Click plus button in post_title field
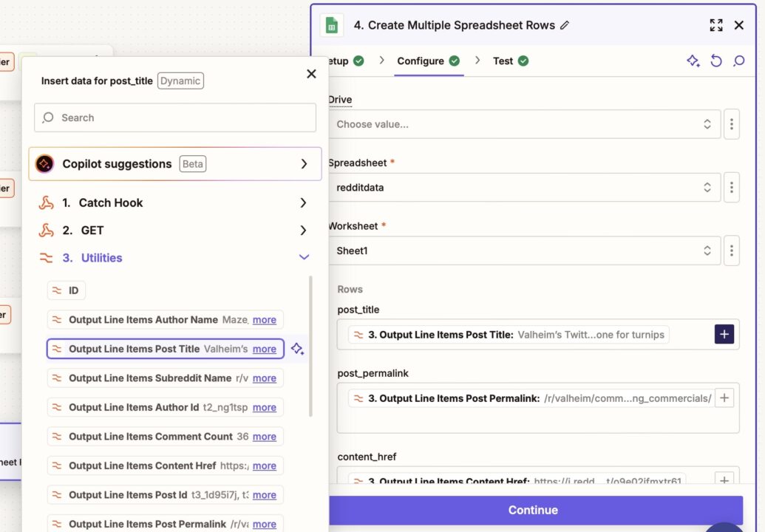This screenshot has width=765, height=532. point(724,334)
